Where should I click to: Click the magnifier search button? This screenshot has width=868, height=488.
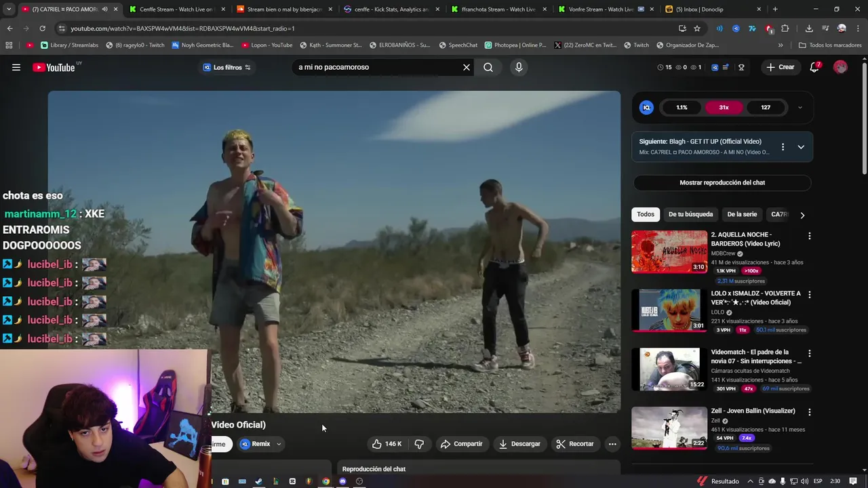(488, 67)
